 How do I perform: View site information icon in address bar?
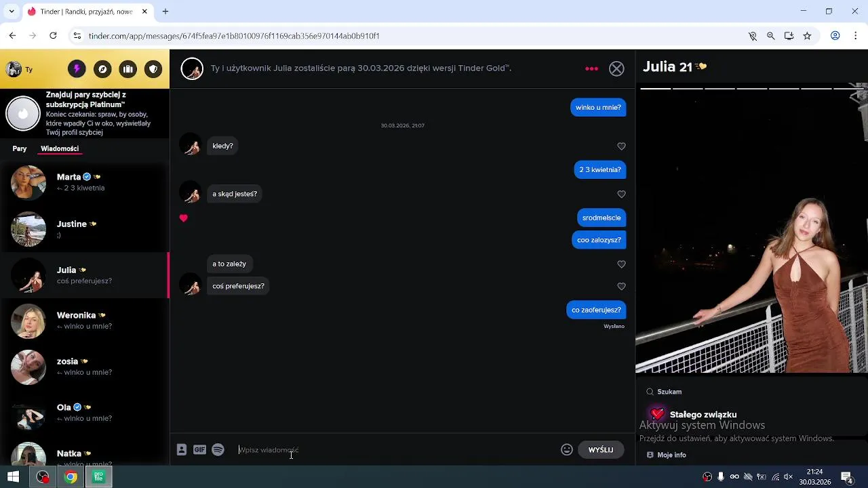[x=77, y=36]
